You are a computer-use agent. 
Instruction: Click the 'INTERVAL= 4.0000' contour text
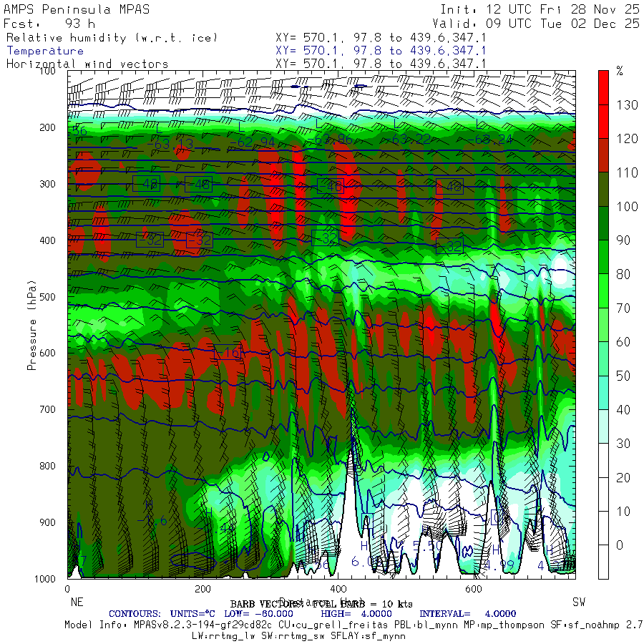tap(467, 614)
